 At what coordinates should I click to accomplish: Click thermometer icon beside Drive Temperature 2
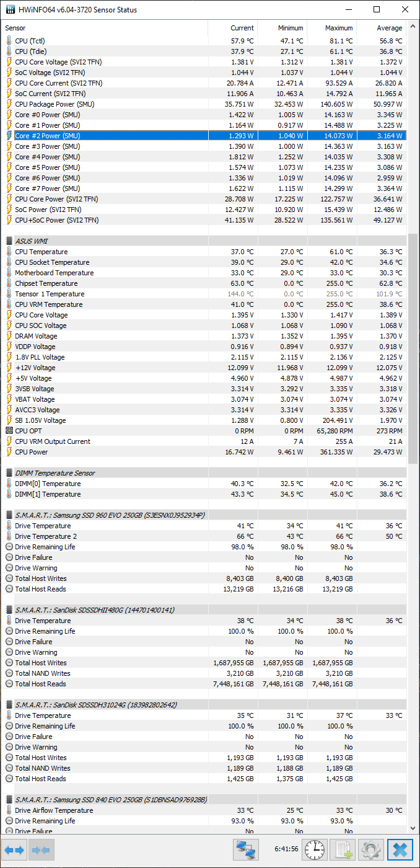pos(9,536)
